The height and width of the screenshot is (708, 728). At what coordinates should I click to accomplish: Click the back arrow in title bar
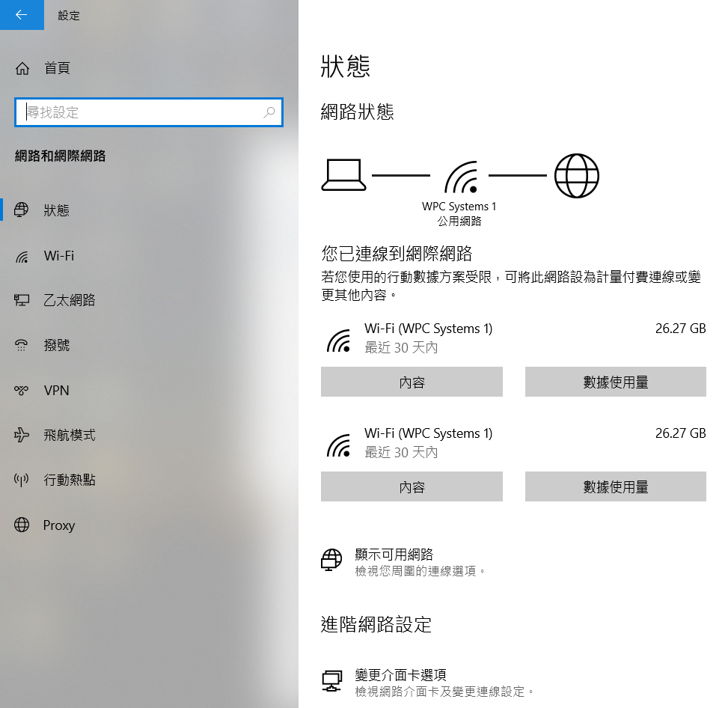pyautogui.click(x=22, y=15)
